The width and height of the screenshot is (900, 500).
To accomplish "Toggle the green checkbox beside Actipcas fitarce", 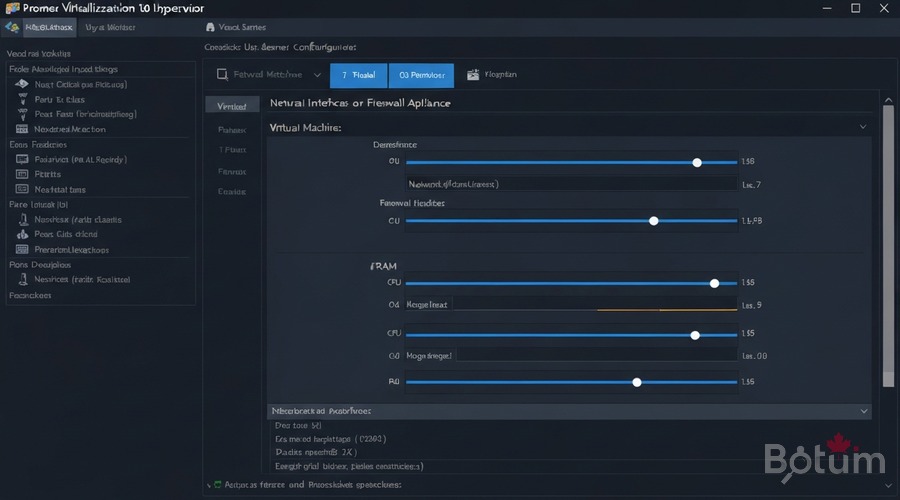I will [218, 485].
